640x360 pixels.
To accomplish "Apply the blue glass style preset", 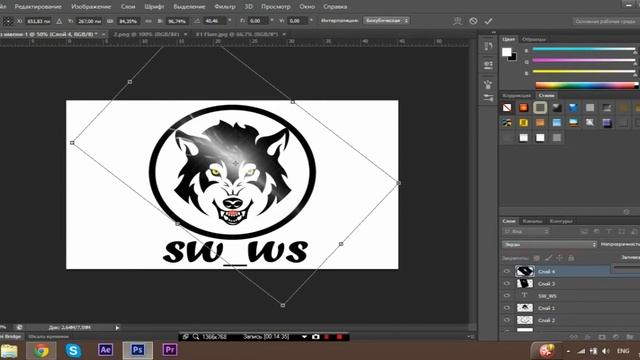I will 573,108.
